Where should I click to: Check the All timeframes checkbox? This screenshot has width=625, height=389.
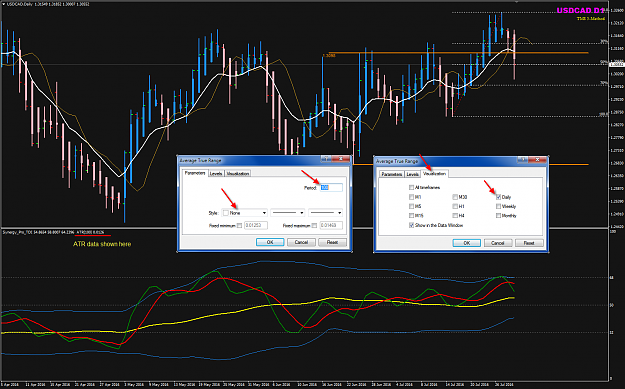tap(411, 187)
